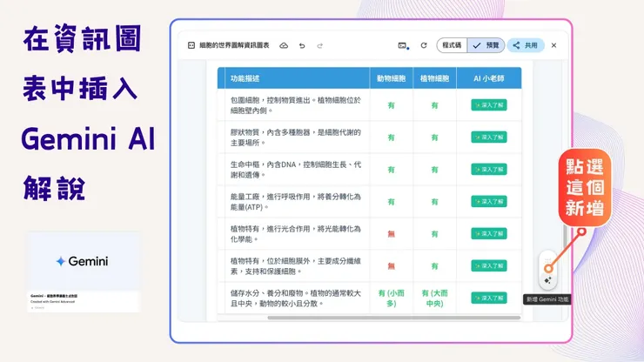Click the 動物細胞 有 in the 能量工廠 row

coord(391,202)
